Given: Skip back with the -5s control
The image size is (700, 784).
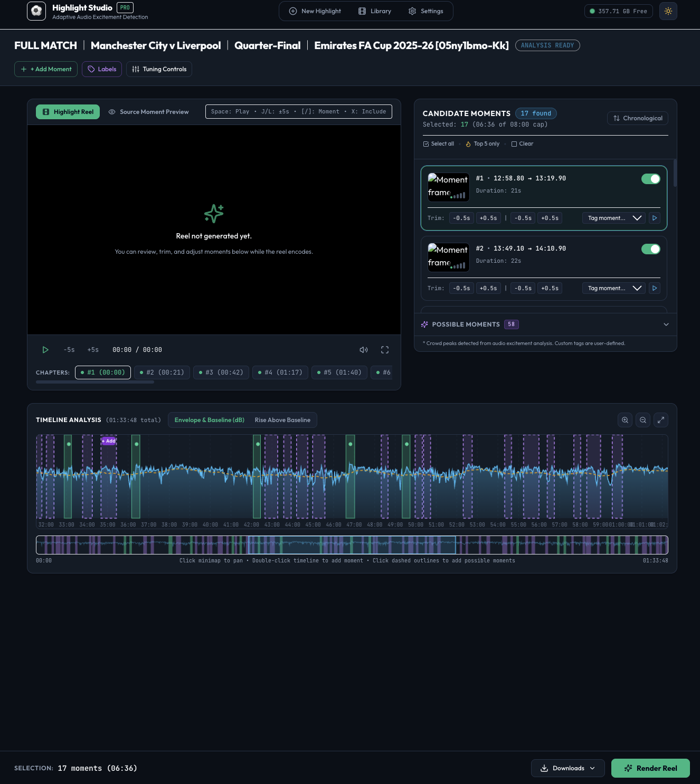Looking at the screenshot, I should coord(69,350).
